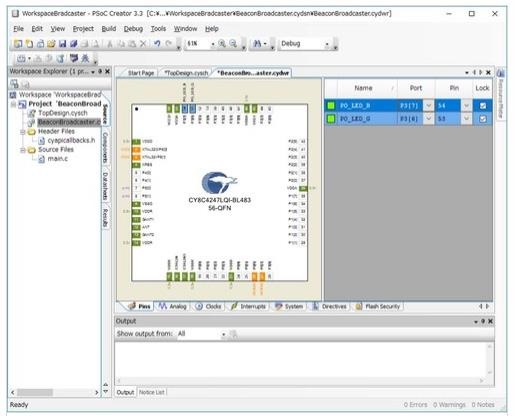Switch to the Directives tab
Screen dimensions: 515x416
coord(330,306)
